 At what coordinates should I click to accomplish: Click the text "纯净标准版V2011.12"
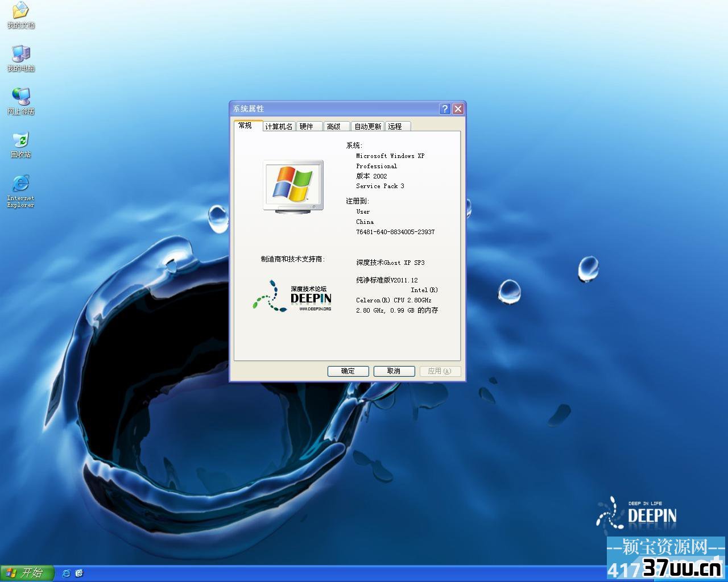[x=387, y=280]
